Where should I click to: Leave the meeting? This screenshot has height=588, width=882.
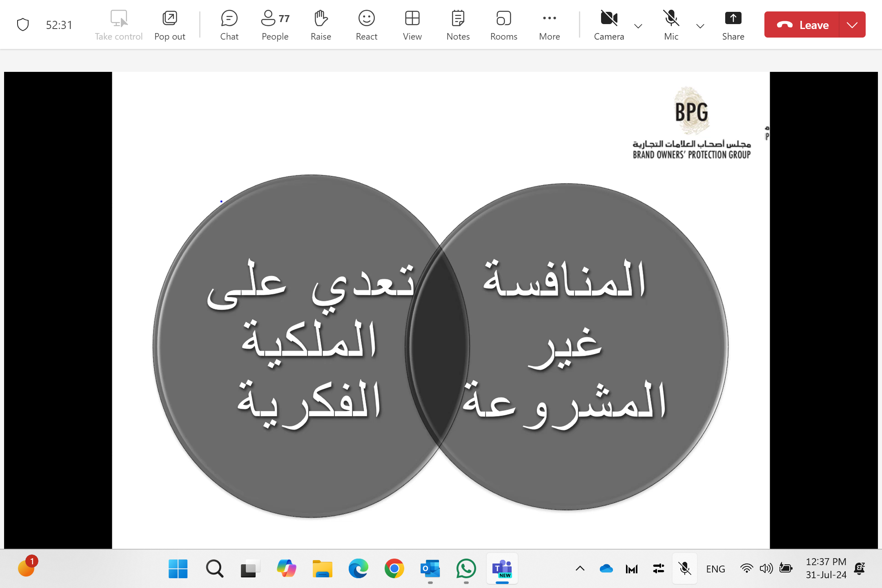point(802,25)
